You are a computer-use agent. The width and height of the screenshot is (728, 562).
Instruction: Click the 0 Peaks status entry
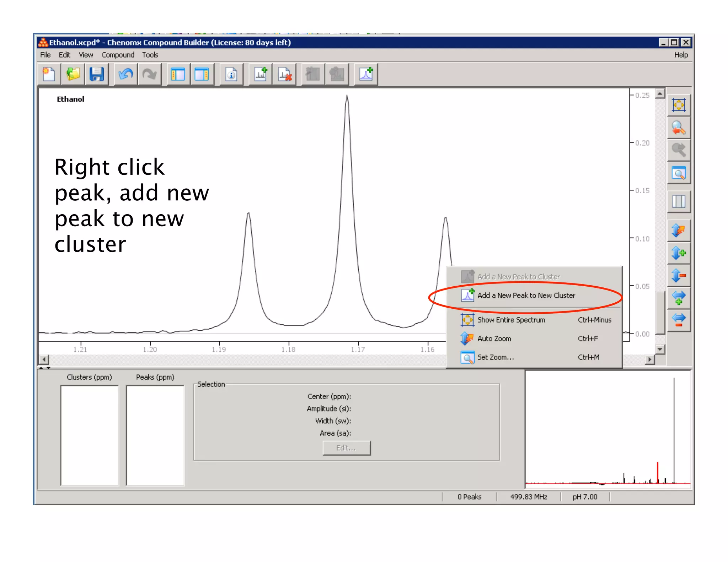(x=469, y=497)
